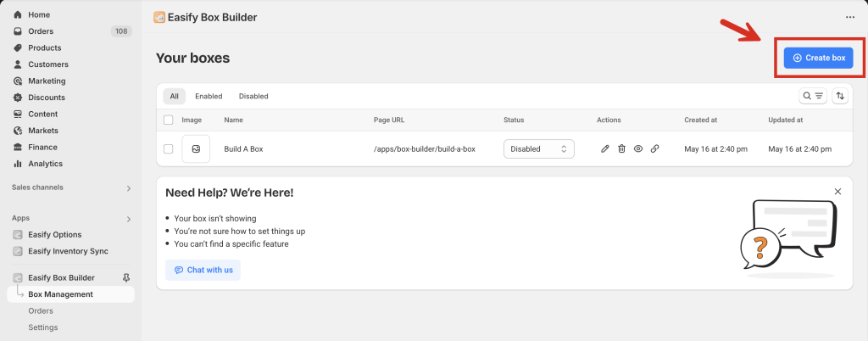Tick the select-all checkbox in header

click(x=169, y=120)
